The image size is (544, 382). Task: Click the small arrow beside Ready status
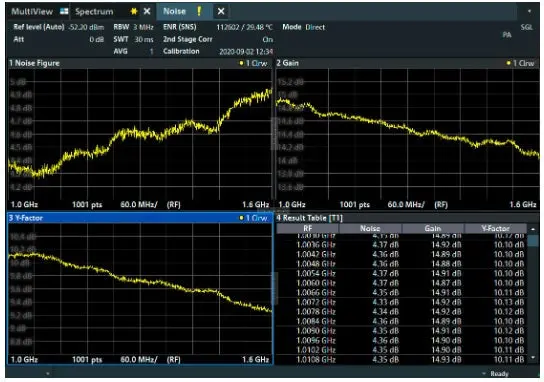coord(483,373)
